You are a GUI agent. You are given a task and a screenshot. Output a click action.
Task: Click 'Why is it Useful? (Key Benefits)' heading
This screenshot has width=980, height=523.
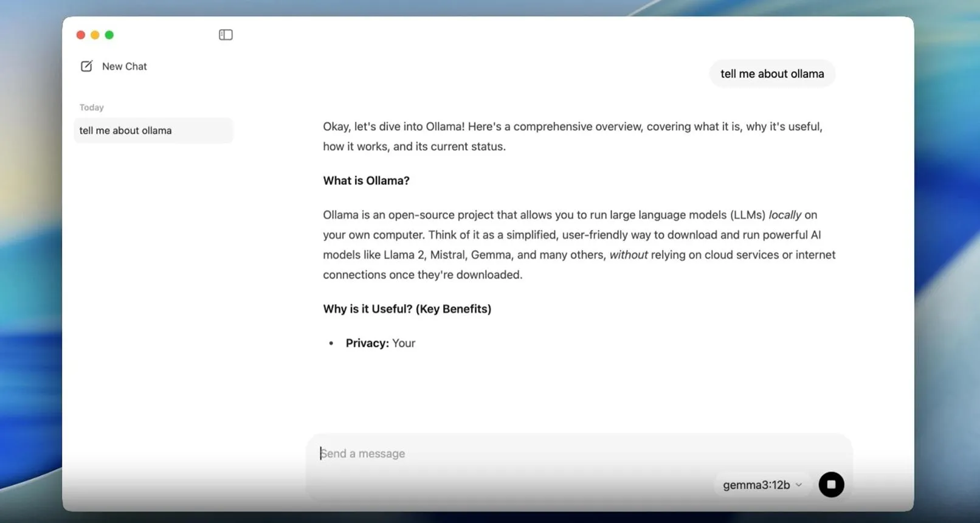(407, 309)
